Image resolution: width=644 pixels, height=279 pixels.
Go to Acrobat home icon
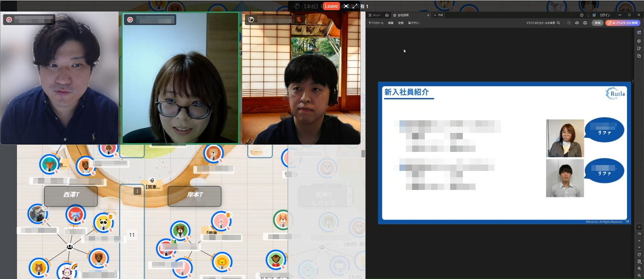coord(387,15)
